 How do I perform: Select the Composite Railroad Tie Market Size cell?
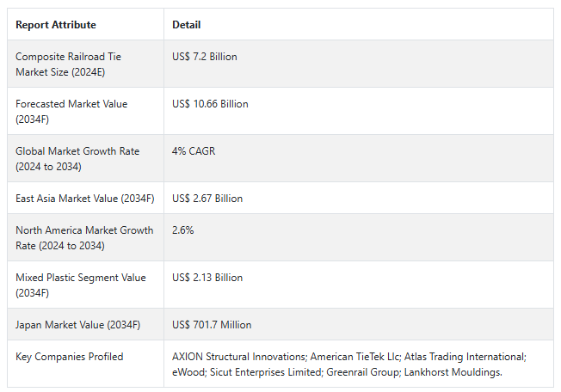(x=68, y=64)
